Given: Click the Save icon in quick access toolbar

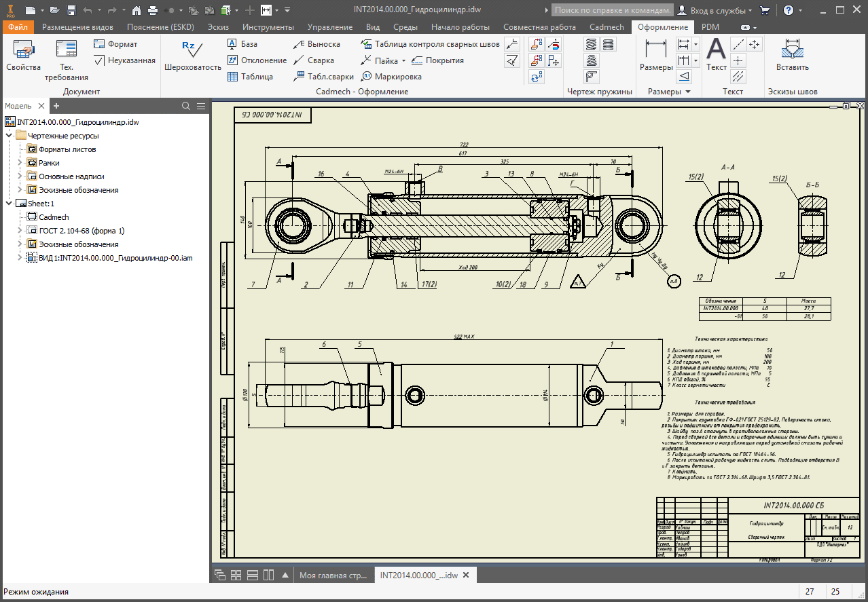Looking at the screenshot, I should pyautogui.click(x=70, y=10).
